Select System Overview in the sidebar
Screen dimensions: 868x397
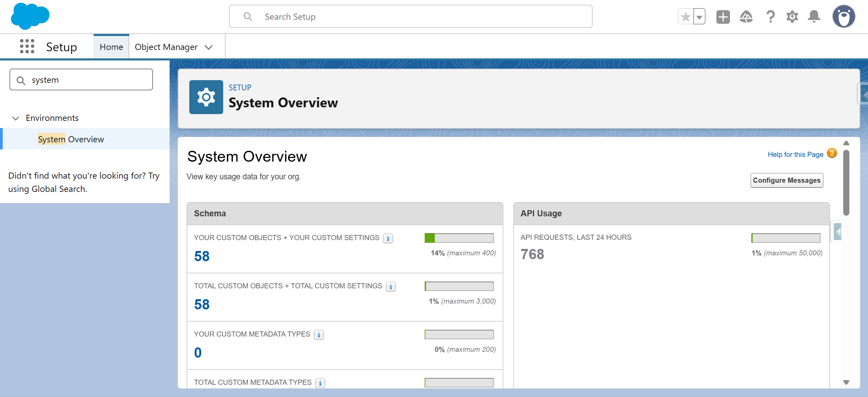71,139
